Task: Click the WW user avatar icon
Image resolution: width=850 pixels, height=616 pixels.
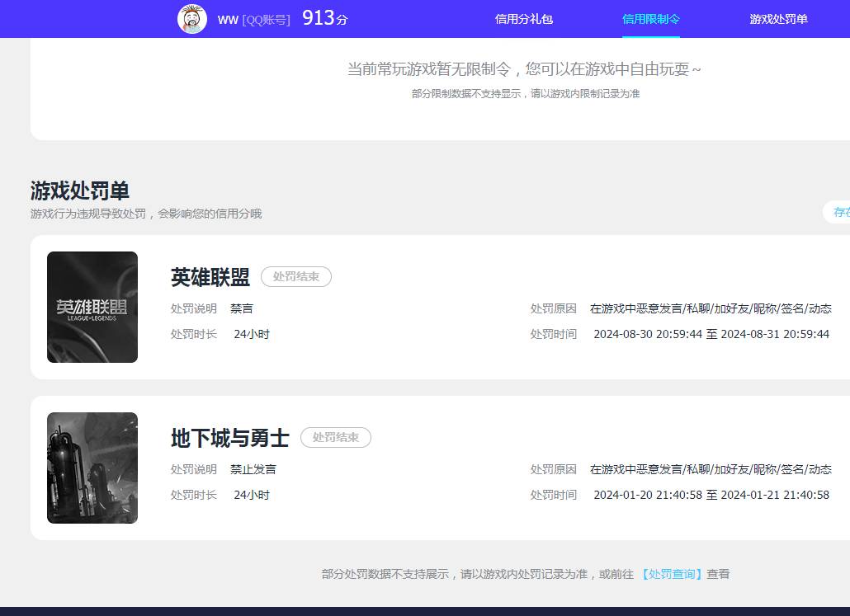Action: tap(191, 18)
